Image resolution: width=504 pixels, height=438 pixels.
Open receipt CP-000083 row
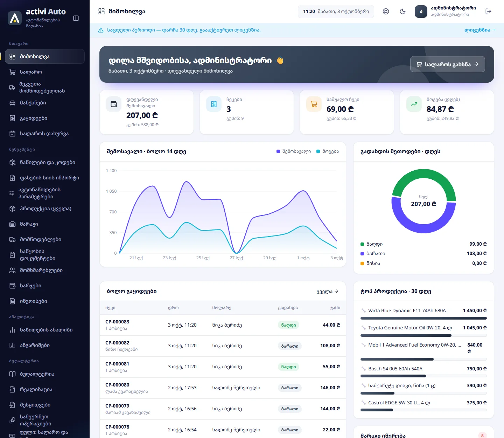pos(223,325)
